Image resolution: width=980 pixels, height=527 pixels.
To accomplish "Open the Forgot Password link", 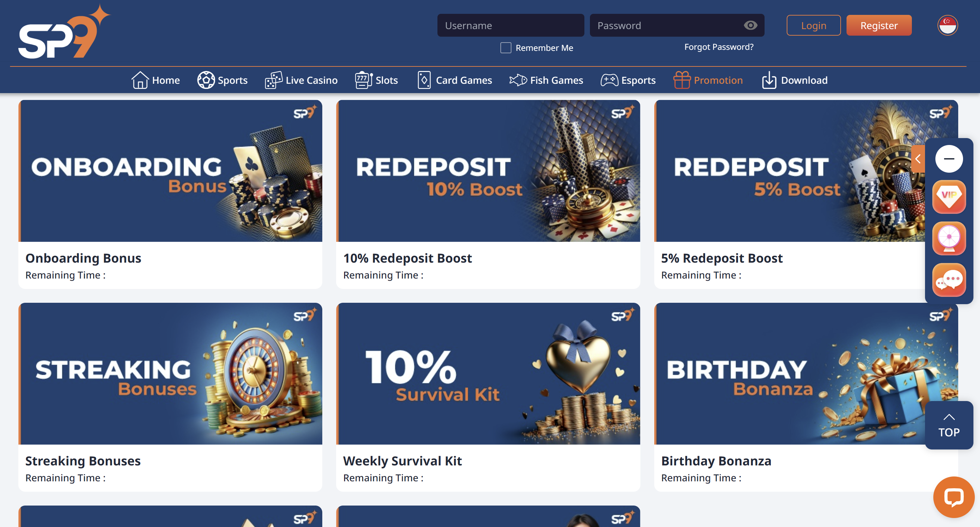I will [719, 47].
